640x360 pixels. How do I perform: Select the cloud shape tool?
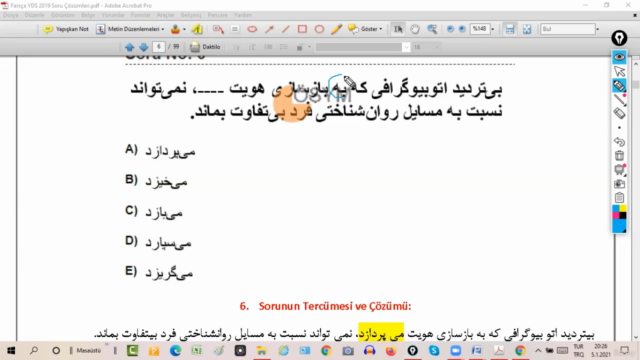click(x=252, y=29)
